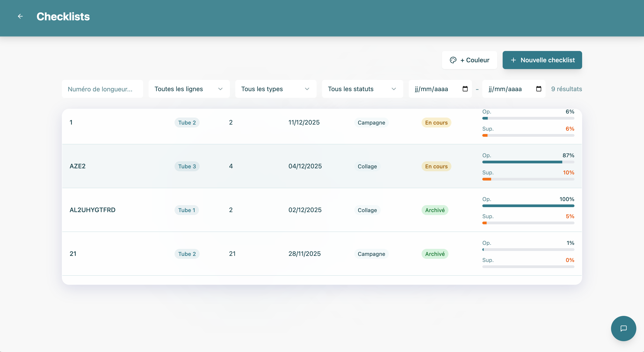Open the end date calendar picker icon
644x352 pixels.
pyautogui.click(x=539, y=89)
